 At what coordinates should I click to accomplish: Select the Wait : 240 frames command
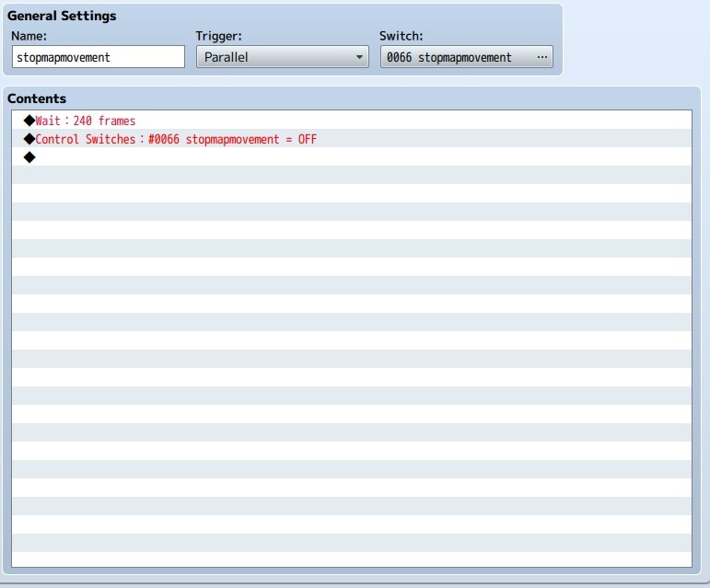click(352, 121)
